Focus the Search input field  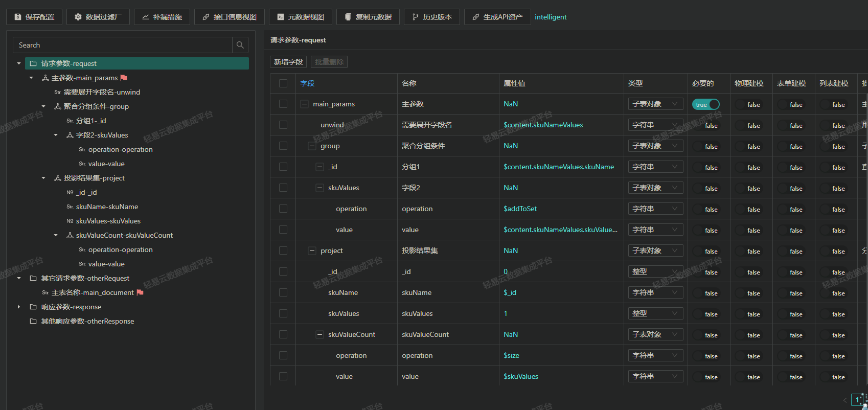123,45
